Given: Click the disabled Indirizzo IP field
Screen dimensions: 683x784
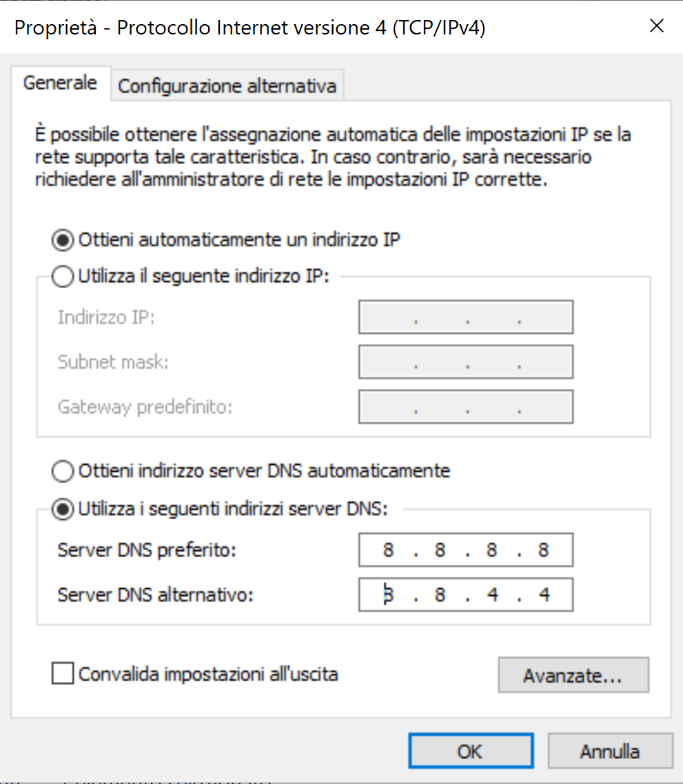Looking at the screenshot, I should pos(466,317).
